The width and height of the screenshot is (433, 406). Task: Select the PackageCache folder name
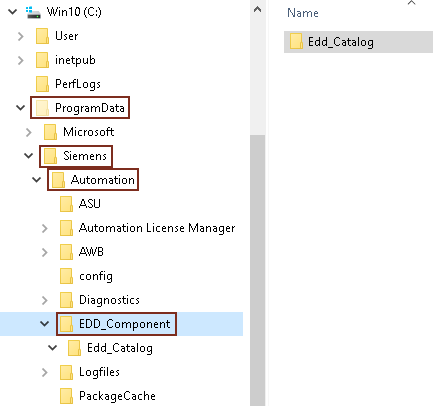coord(117,396)
